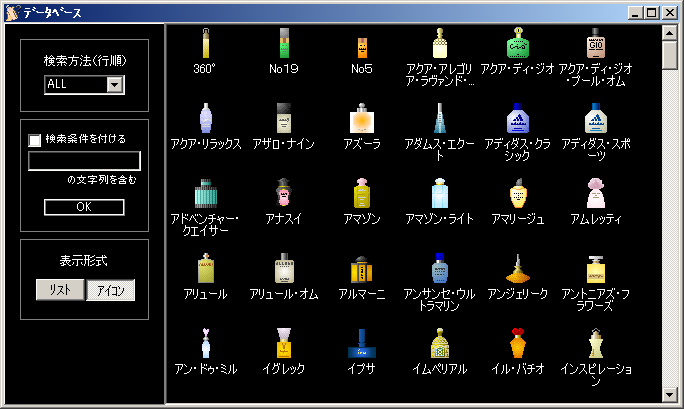The width and height of the screenshot is (684, 409).
Task: Select the アマゾン bottle icon
Action: (362, 194)
